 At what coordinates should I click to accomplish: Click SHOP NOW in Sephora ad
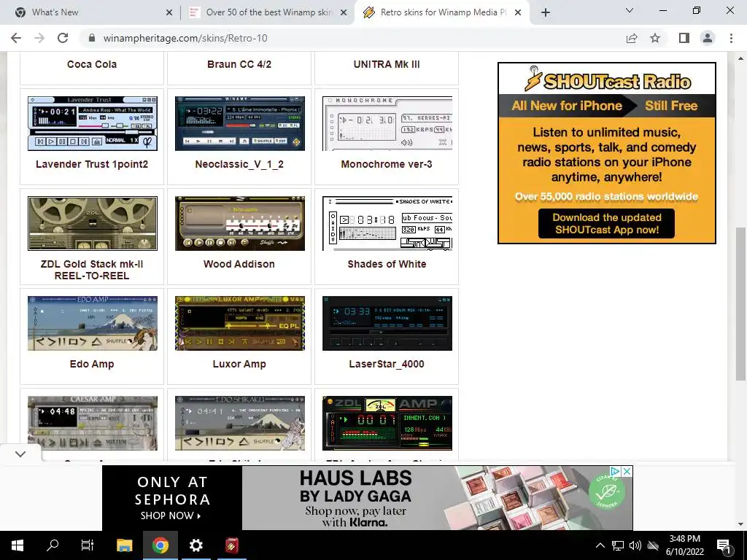tap(171, 516)
